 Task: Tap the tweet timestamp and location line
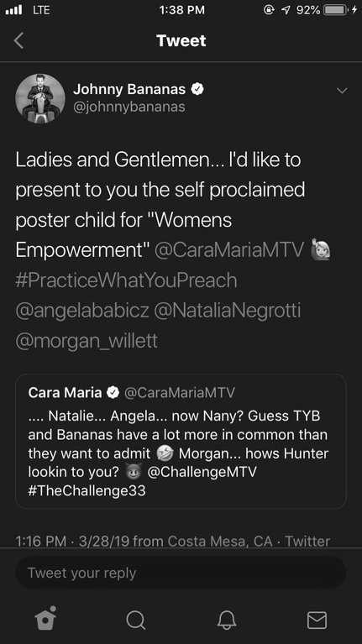click(172, 541)
